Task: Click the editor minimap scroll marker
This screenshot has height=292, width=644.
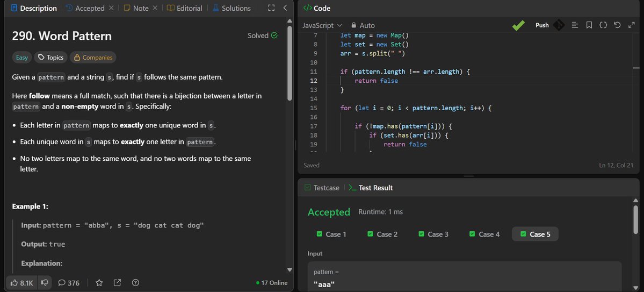Action: [636, 68]
